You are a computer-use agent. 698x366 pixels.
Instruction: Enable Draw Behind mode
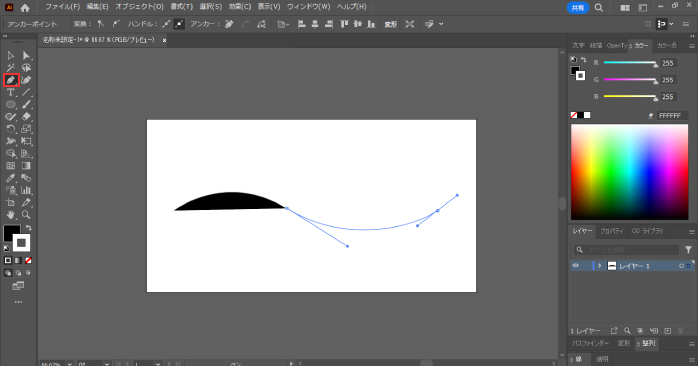(x=18, y=273)
